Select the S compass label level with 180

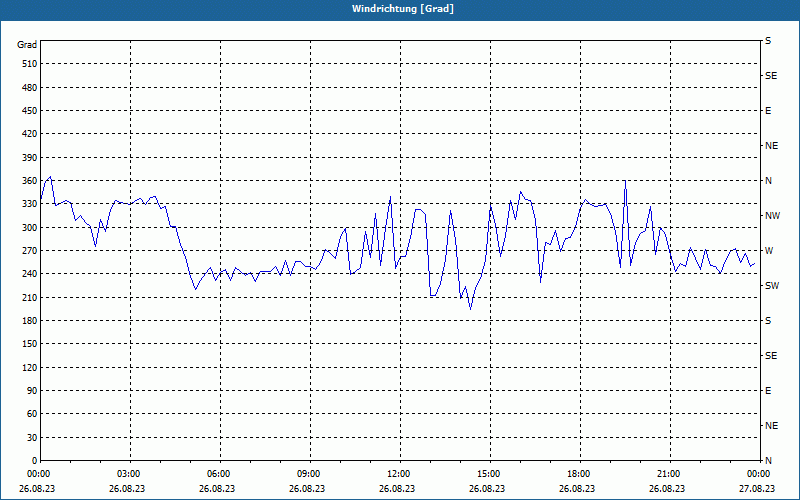tap(768, 321)
